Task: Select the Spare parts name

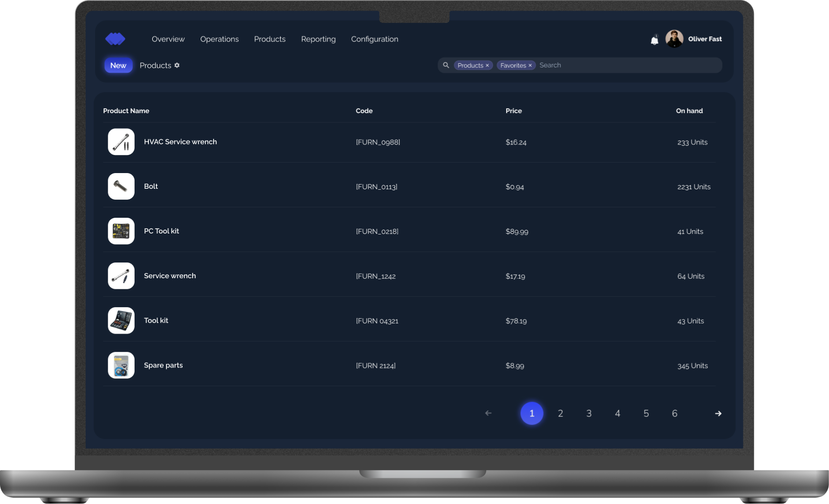Action: click(163, 365)
